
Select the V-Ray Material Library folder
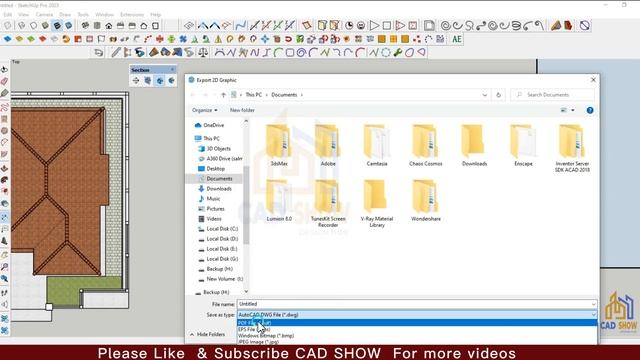(x=377, y=204)
